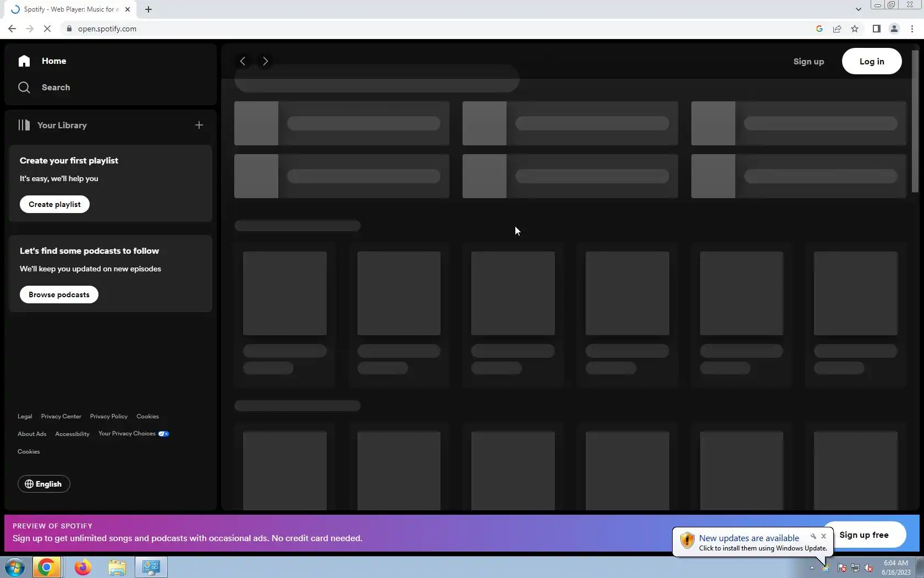Open the About Ads link
Viewport: 924px width, 578px height.
tap(32, 434)
